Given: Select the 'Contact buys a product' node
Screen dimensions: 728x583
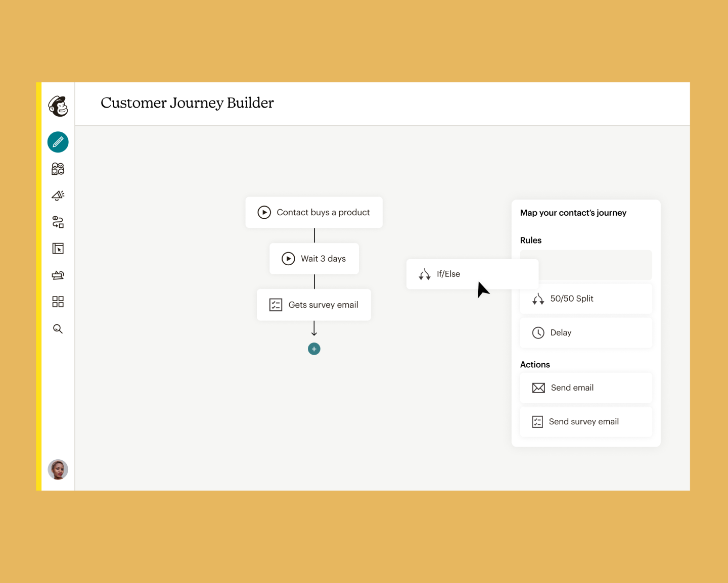Looking at the screenshot, I should point(314,213).
